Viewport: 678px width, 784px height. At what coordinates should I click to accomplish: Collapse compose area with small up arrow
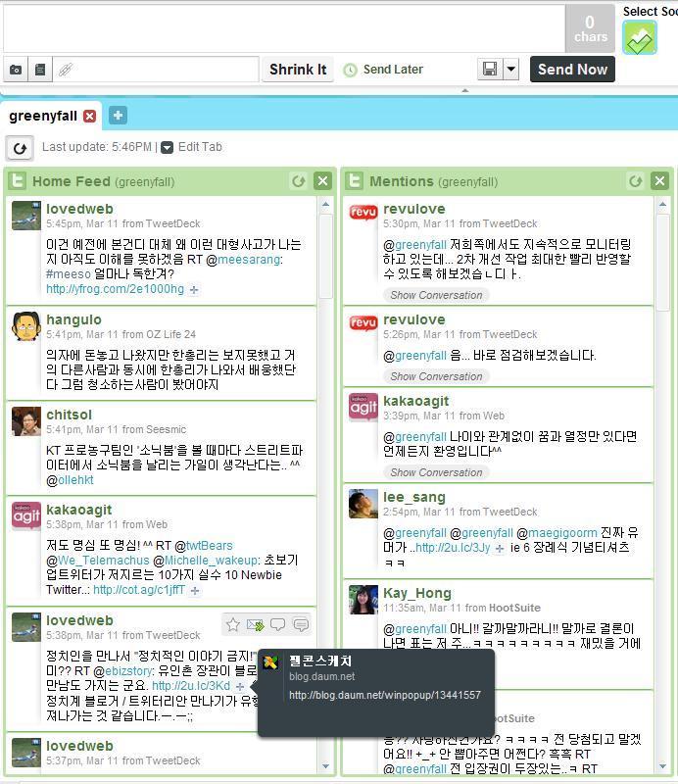point(465,90)
